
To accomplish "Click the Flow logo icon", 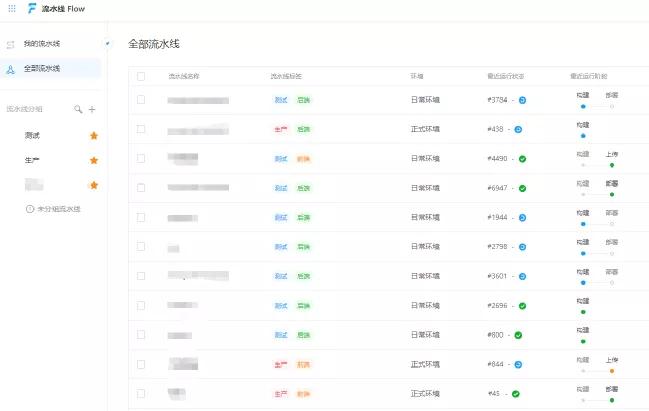I will coord(32,8).
